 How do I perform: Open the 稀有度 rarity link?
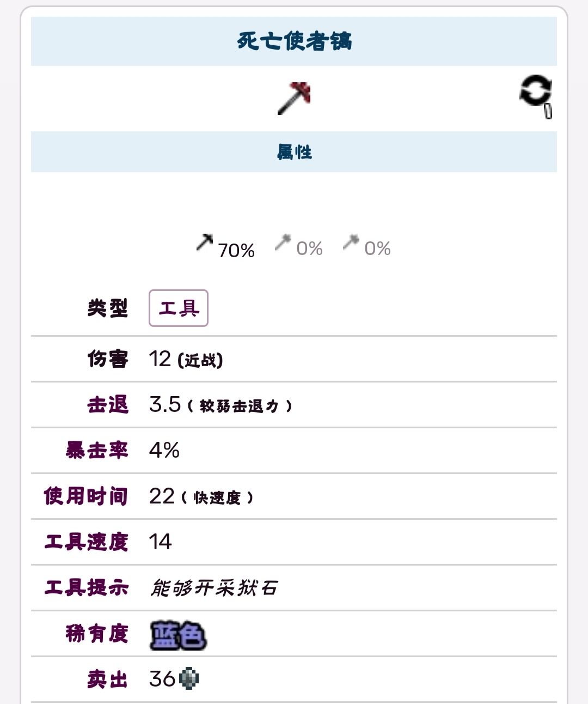tap(97, 634)
